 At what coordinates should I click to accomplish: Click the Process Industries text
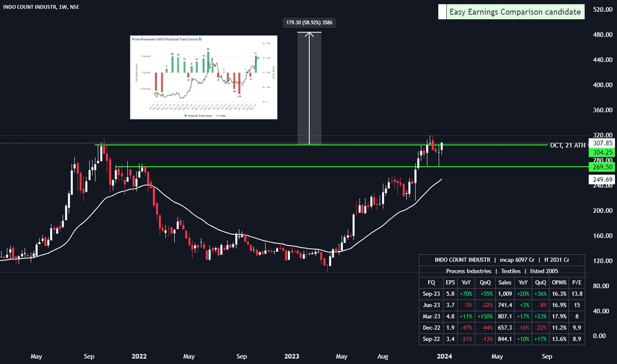point(469,271)
